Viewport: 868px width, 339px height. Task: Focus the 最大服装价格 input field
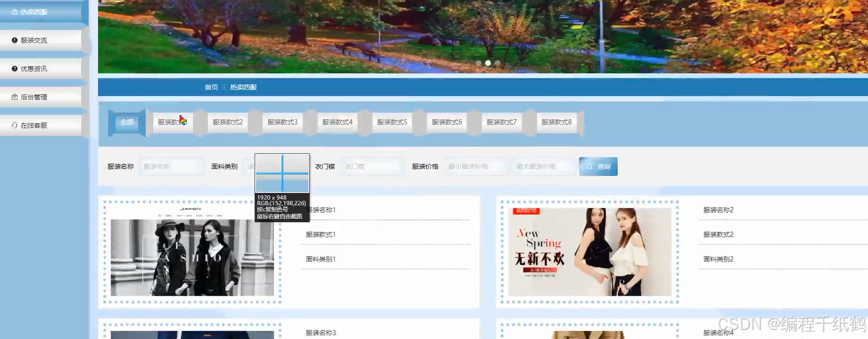pos(544,166)
